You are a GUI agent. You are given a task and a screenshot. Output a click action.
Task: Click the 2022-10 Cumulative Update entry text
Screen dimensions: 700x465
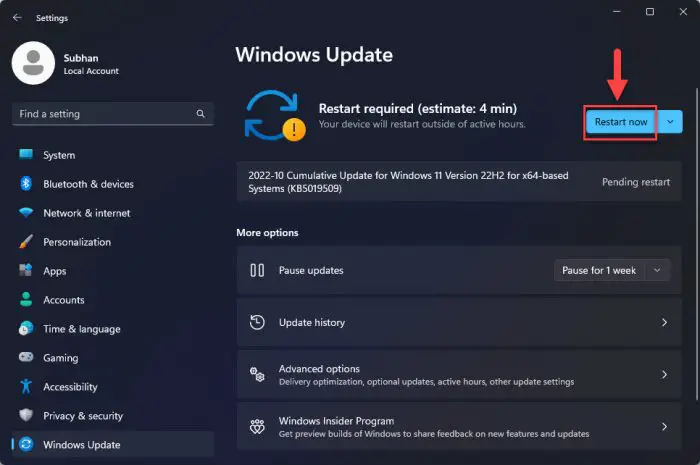coord(408,182)
